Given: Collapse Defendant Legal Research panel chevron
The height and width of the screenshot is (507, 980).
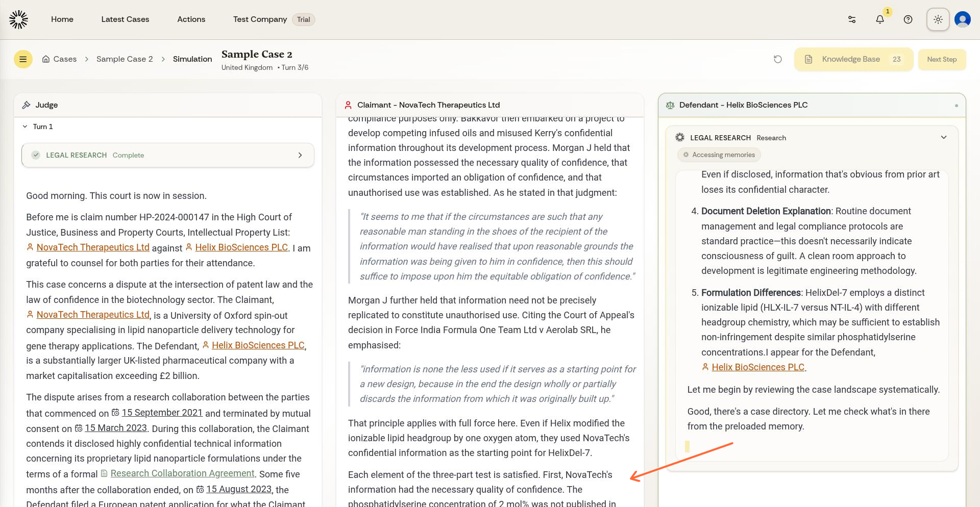Looking at the screenshot, I should 944,137.
